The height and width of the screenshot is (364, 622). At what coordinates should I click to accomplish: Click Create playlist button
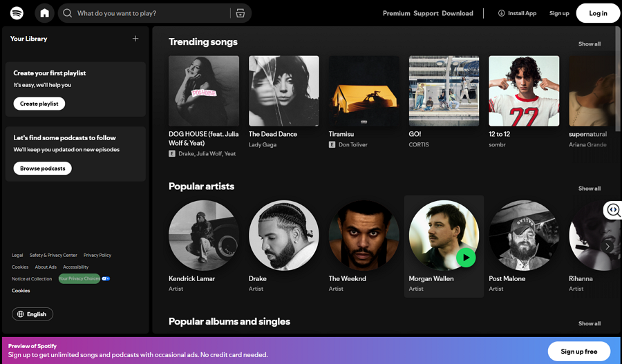point(39,104)
